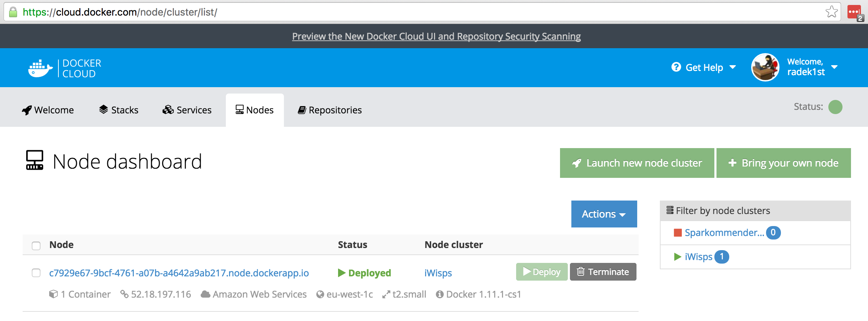This screenshot has height=321, width=868.
Task: Click the cloud icon by Amazon Web Services
Action: (206, 294)
